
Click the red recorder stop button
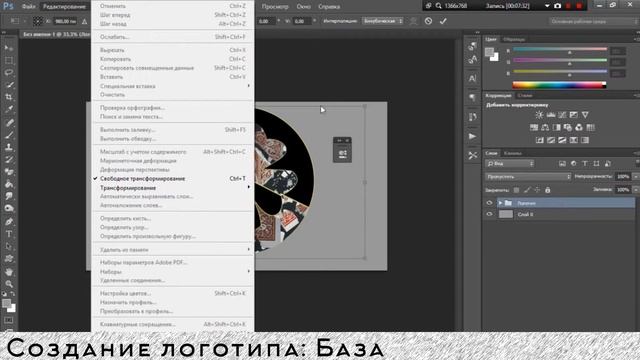coord(579,6)
